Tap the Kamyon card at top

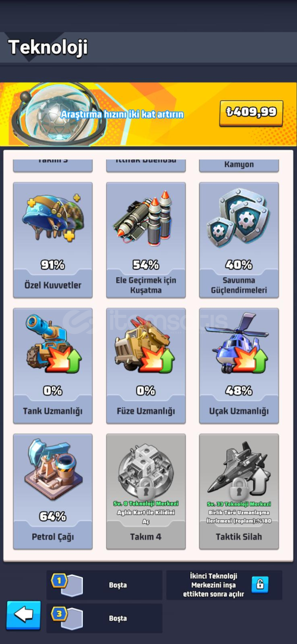pos(239,165)
